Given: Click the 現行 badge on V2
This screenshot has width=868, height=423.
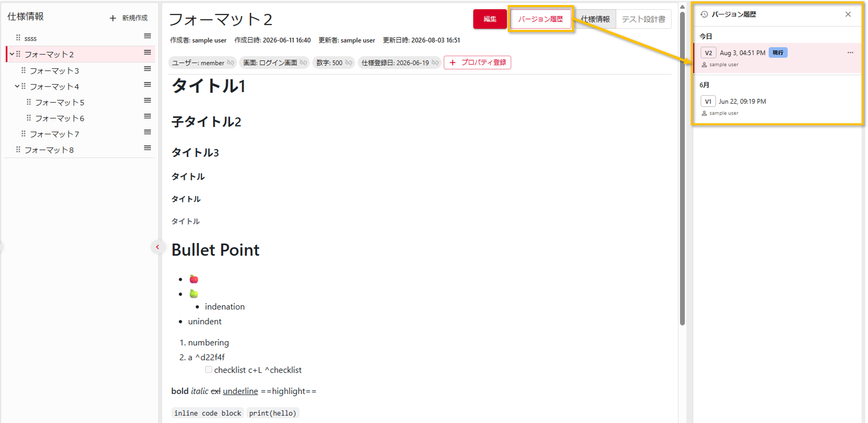Looking at the screenshot, I should tap(778, 53).
